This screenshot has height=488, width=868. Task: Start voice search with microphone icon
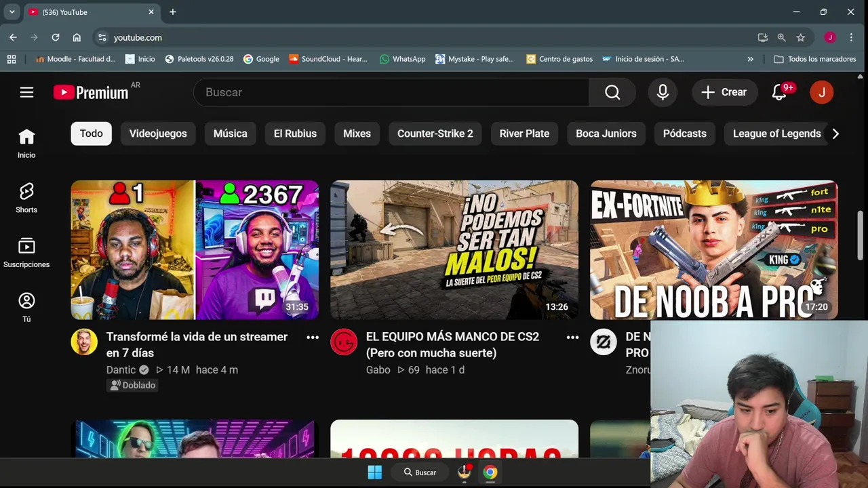click(x=663, y=92)
